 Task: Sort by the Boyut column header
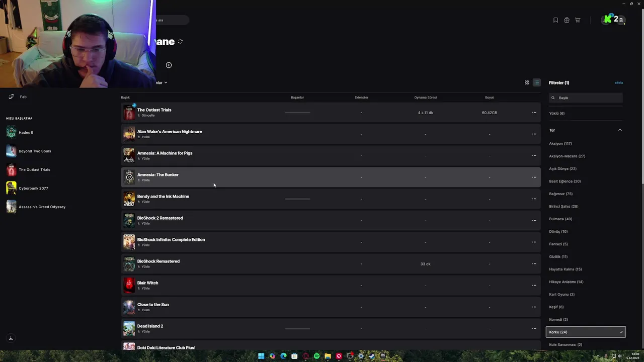(x=489, y=98)
